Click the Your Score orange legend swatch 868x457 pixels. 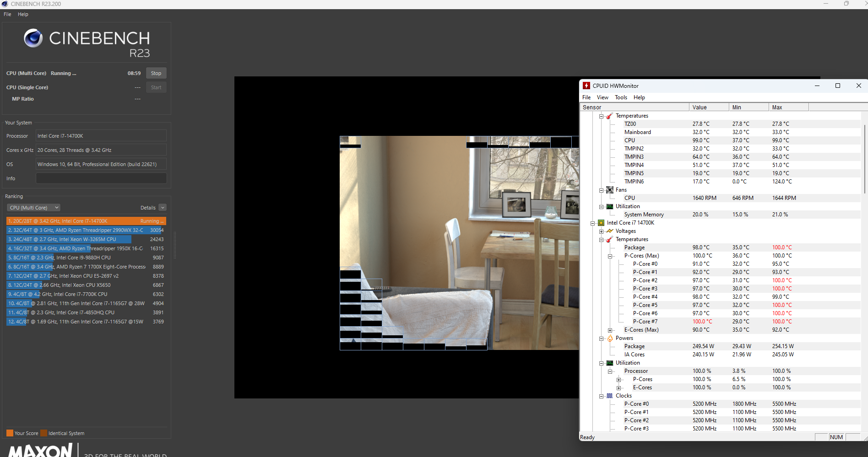click(10, 433)
